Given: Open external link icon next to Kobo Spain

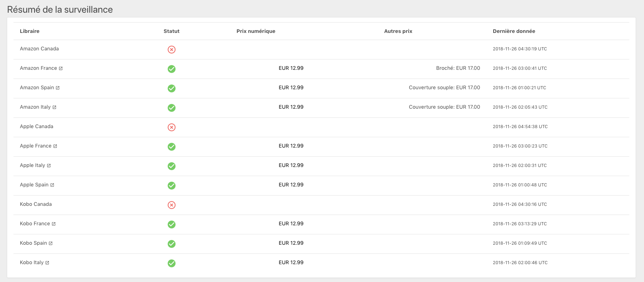Looking at the screenshot, I should (50, 244).
